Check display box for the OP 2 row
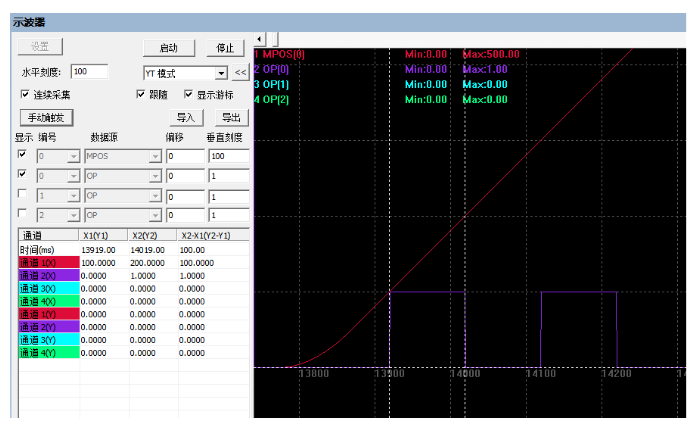Viewport: 697px width, 428px height. pos(22,213)
